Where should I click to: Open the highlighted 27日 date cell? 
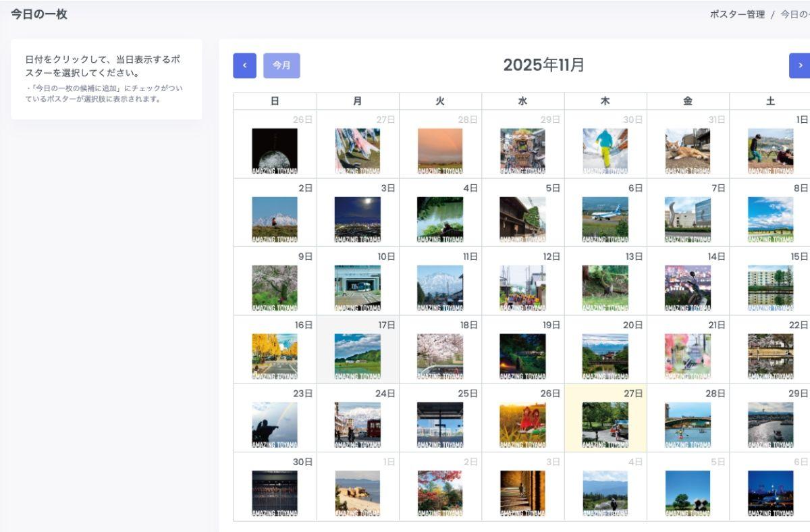pos(605,418)
